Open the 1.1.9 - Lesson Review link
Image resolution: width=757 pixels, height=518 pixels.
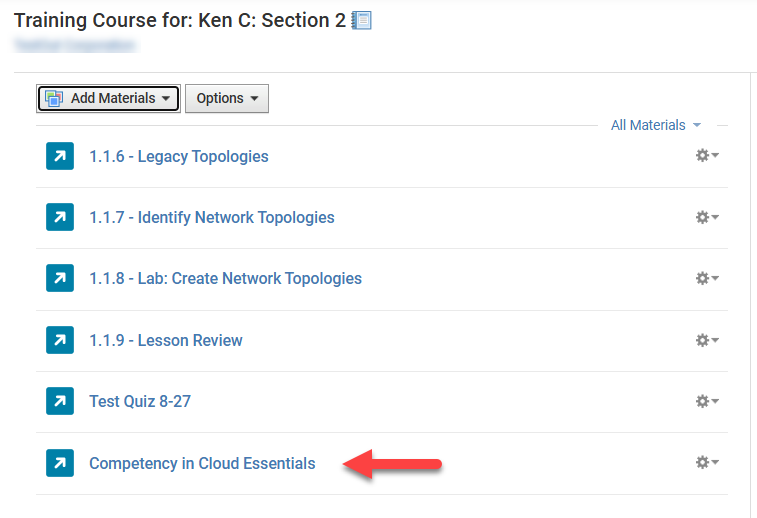(166, 340)
